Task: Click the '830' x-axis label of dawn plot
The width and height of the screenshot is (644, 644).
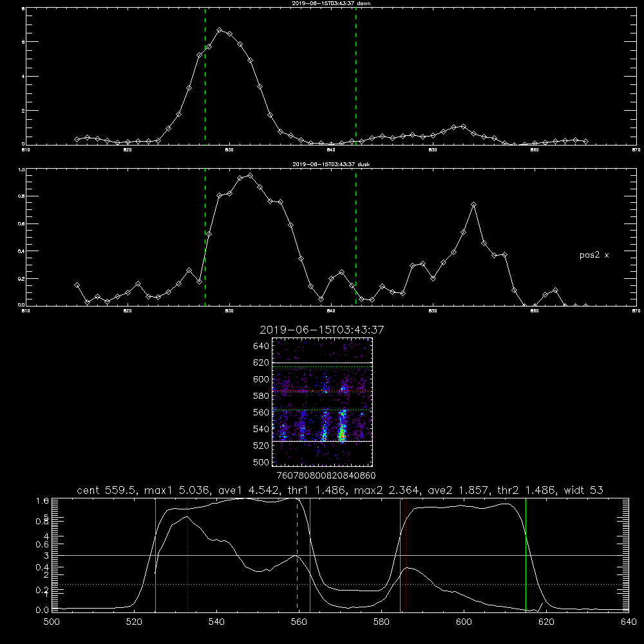Action: [229, 150]
